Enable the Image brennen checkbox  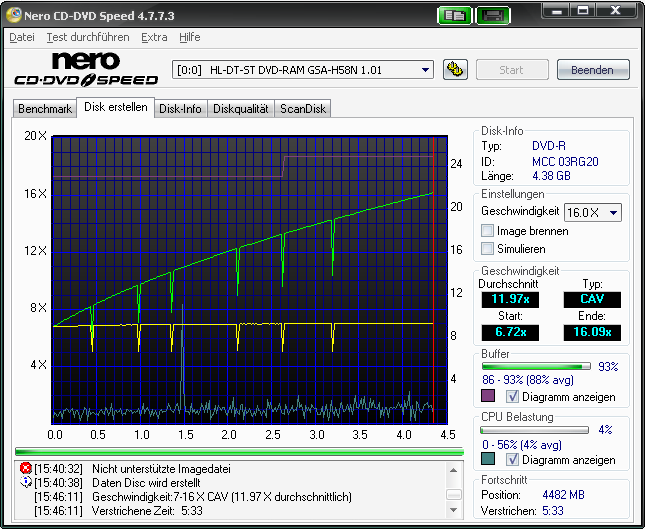(x=487, y=231)
